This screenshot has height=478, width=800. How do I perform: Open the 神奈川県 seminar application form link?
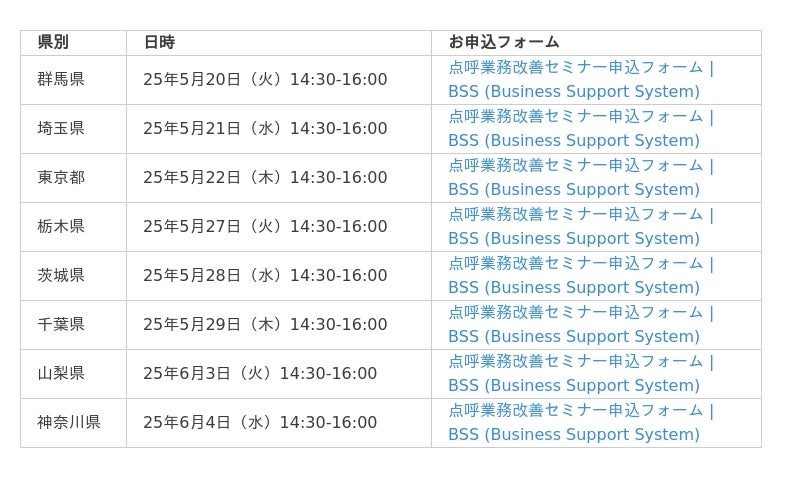[581, 422]
